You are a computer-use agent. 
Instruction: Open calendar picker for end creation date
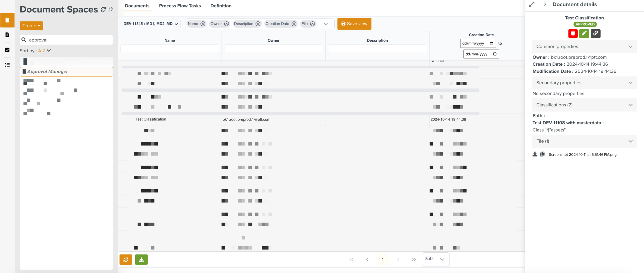(x=495, y=54)
